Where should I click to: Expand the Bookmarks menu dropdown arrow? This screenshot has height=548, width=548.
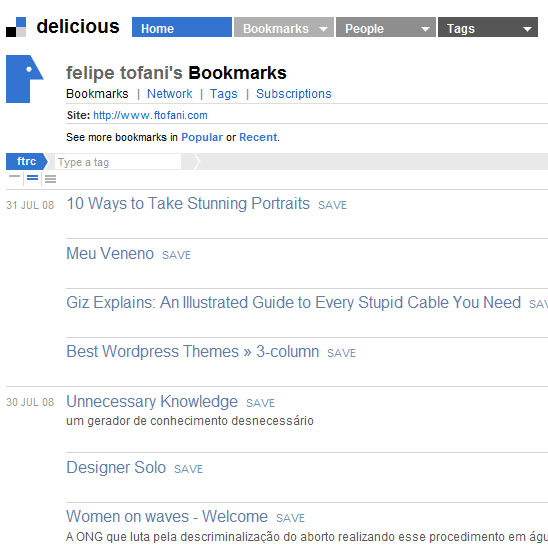point(324,29)
